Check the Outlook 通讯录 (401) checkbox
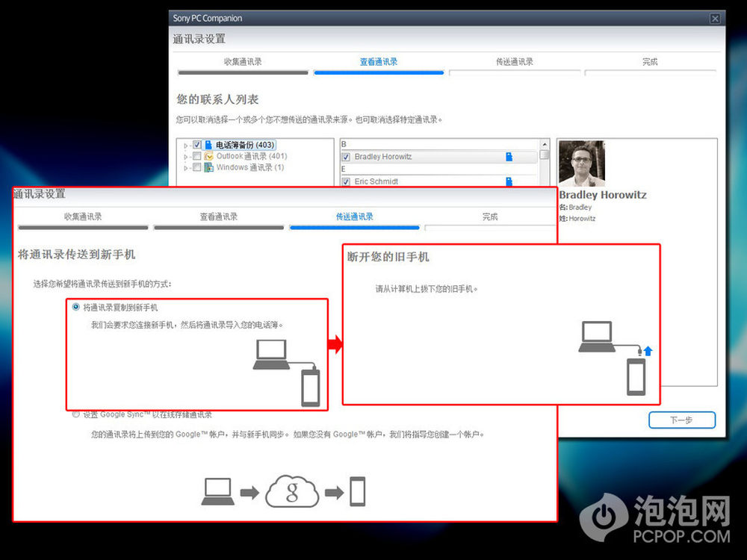747x560 pixels. (196, 156)
